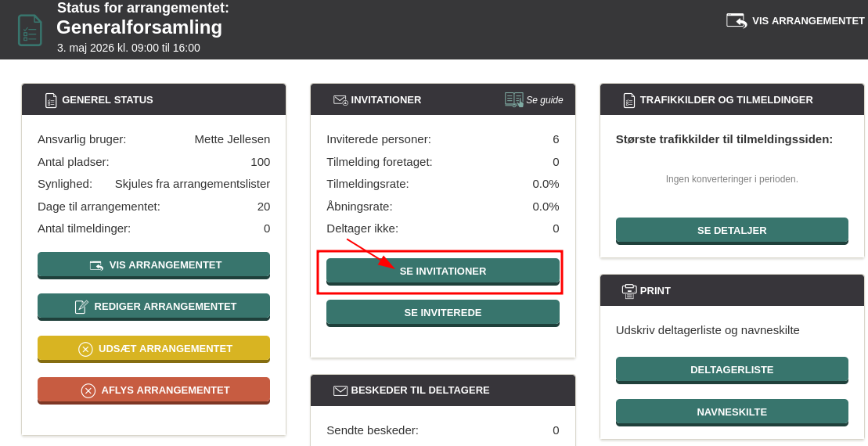Open the Se Inviterede list
Image resolution: width=868 pixels, height=446 pixels.
coord(442,312)
